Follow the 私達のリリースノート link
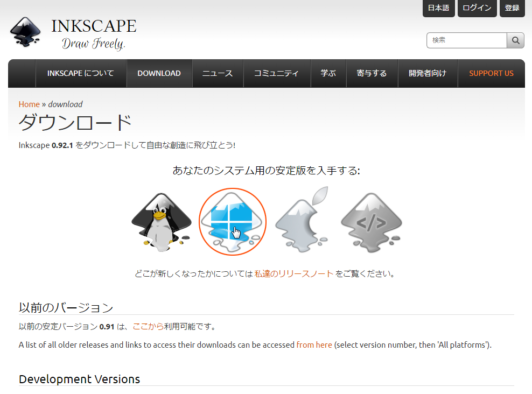The image size is (532, 394). (294, 274)
